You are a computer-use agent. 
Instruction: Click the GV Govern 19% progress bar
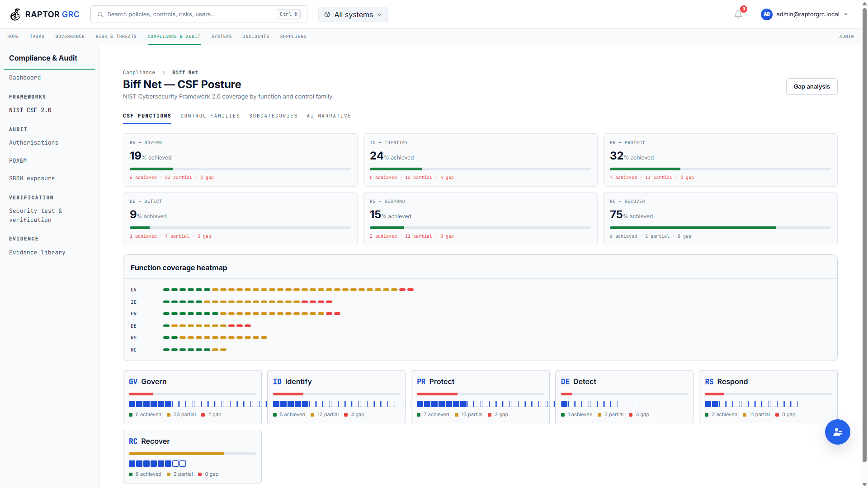click(240, 169)
